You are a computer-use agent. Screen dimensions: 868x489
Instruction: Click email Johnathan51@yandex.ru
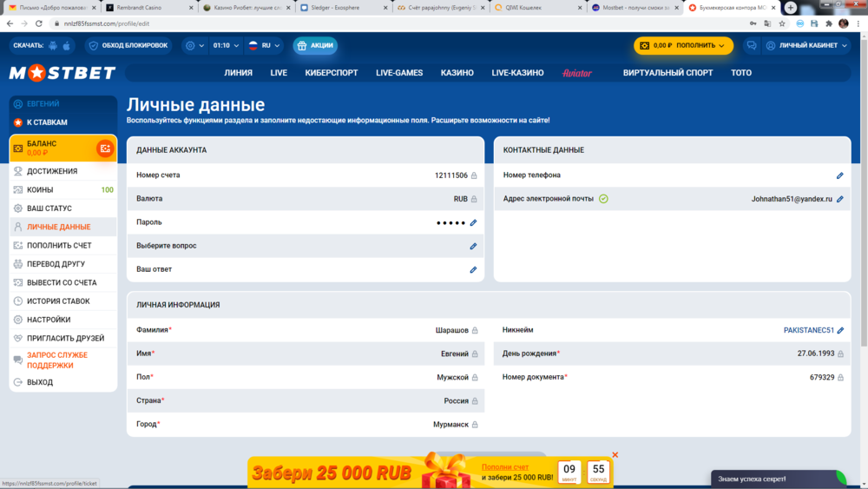[x=792, y=199]
